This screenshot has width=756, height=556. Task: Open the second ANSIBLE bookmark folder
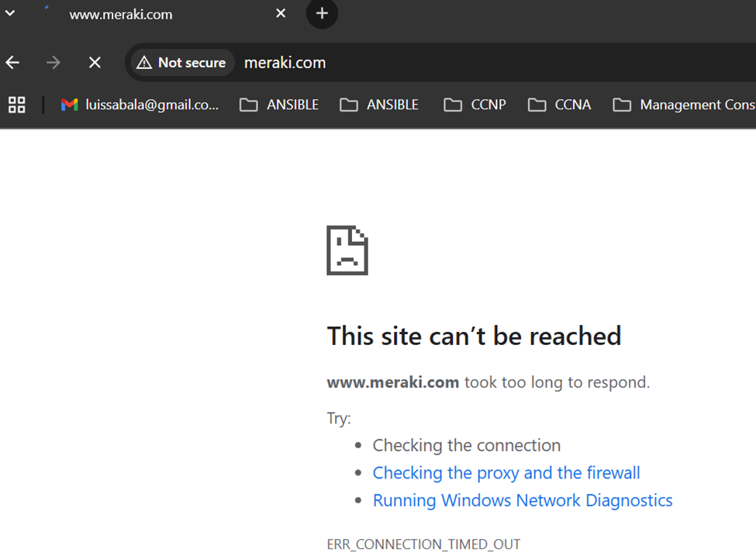tap(379, 105)
